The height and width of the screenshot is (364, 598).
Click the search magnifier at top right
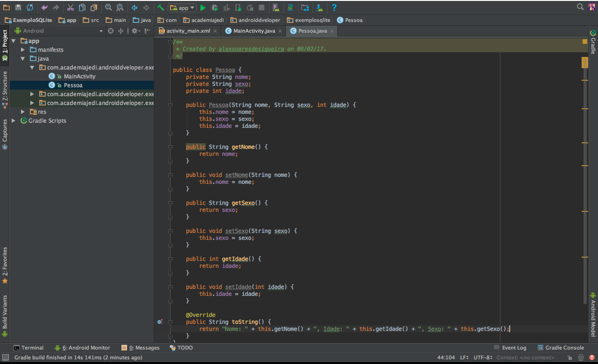pyautogui.click(x=580, y=7)
